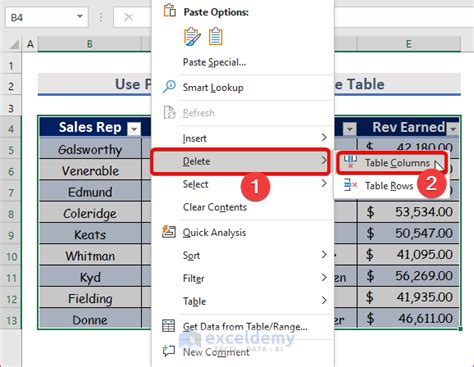Click the Coleridge cell
The image size is (474, 367).
[x=90, y=213]
